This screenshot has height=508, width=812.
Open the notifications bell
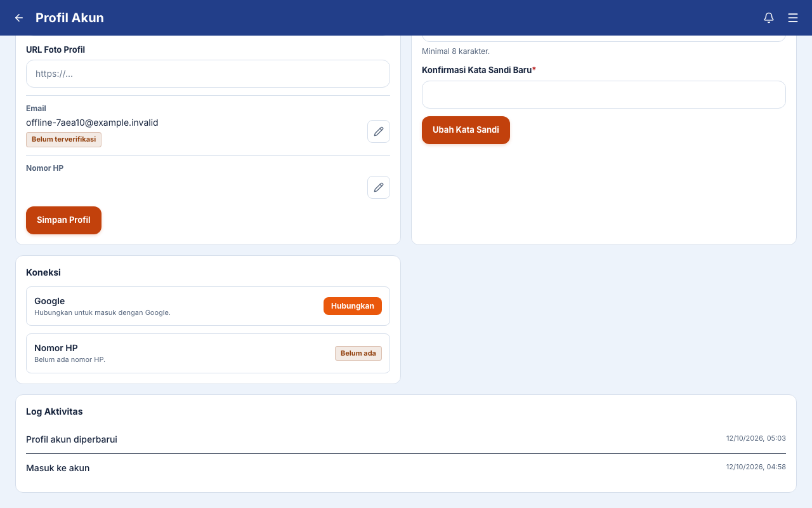point(769,18)
